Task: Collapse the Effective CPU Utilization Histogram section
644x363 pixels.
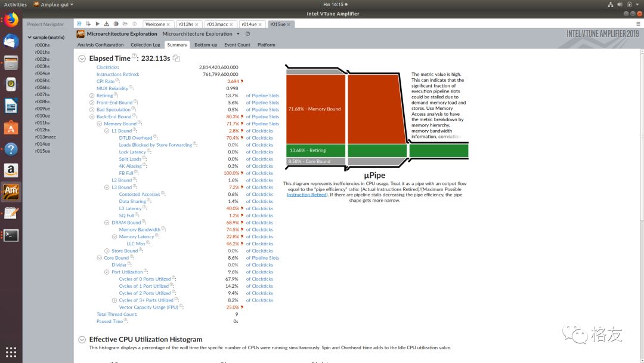Action: coord(82,340)
